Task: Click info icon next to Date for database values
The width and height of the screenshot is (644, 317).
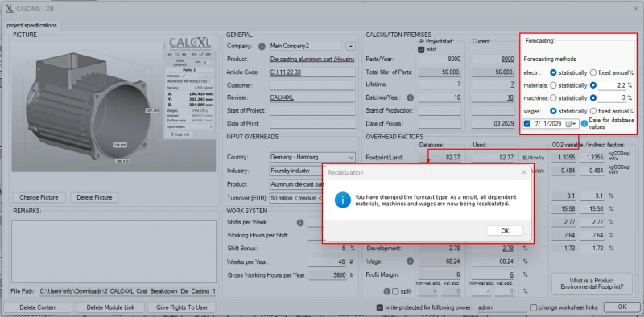Action: pyautogui.click(x=584, y=124)
